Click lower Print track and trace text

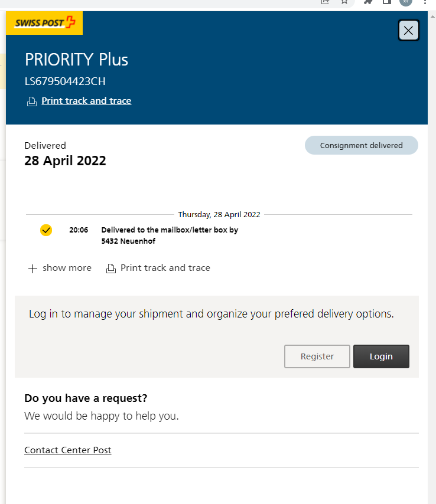coord(165,268)
